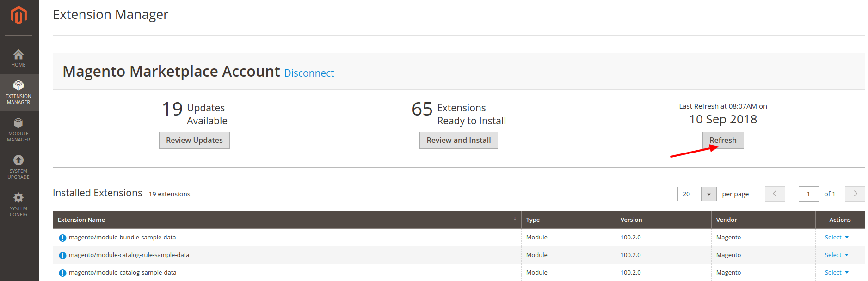The height and width of the screenshot is (281, 868).
Task: Sort by the Extension Name arrow
Action: tap(515, 219)
